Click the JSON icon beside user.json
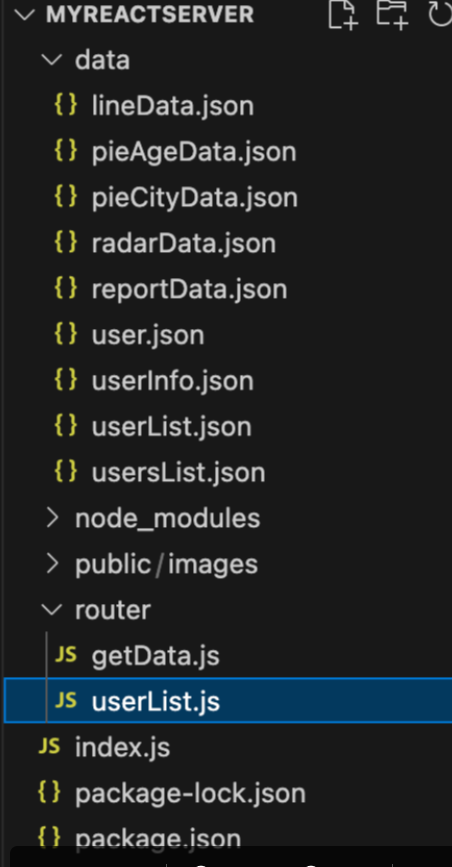The width and height of the screenshot is (452, 867). pos(65,334)
